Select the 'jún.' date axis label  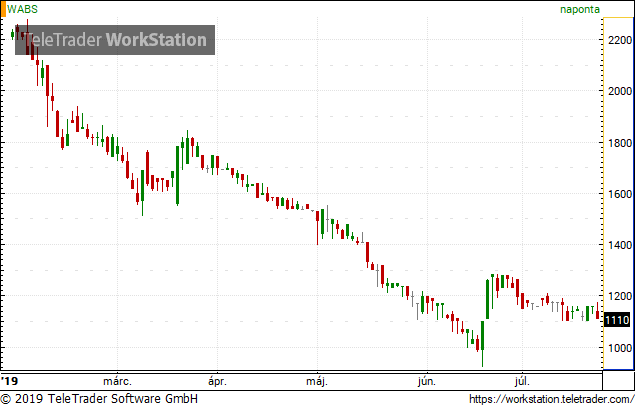[x=427, y=381]
